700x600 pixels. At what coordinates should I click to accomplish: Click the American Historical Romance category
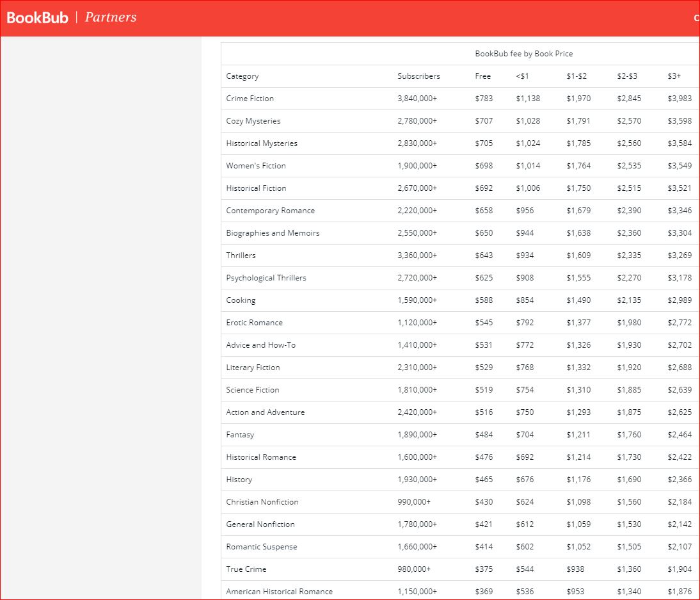(279, 592)
